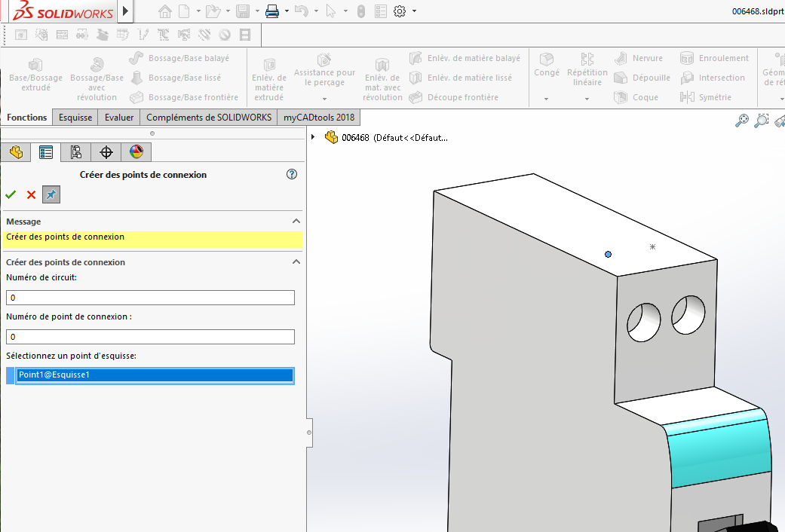Image resolution: width=785 pixels, height=532 pixels.
Task: Open the Options gear icon
Action: [400, 11]
